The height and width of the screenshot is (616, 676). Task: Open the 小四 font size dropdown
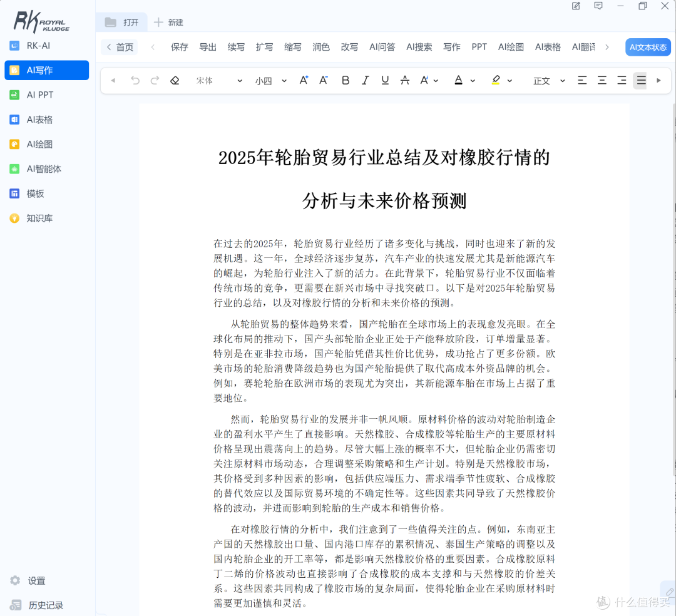tap(271, 81)
